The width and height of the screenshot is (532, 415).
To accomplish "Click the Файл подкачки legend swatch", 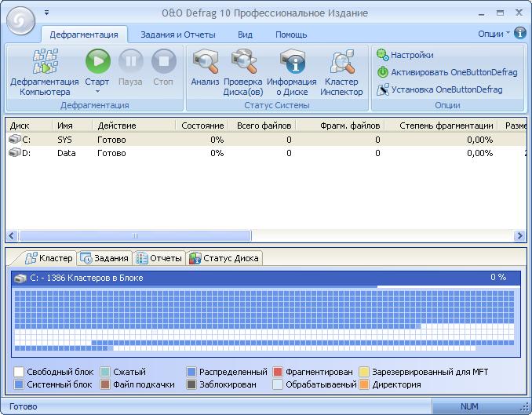I will (105, 384).
